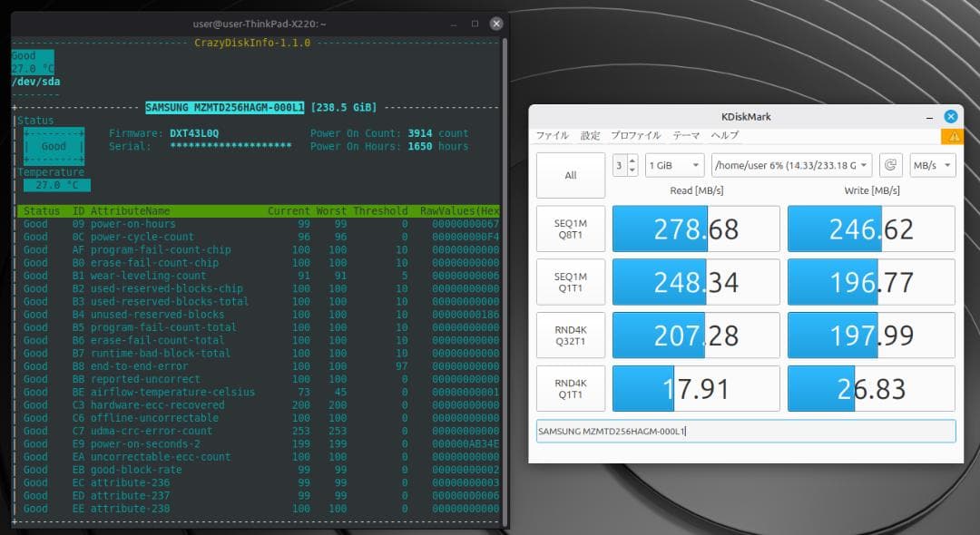Select the airflow-temperature-celsius attribute row
Screen dimensions: 980x535
[x=258, y=392]
